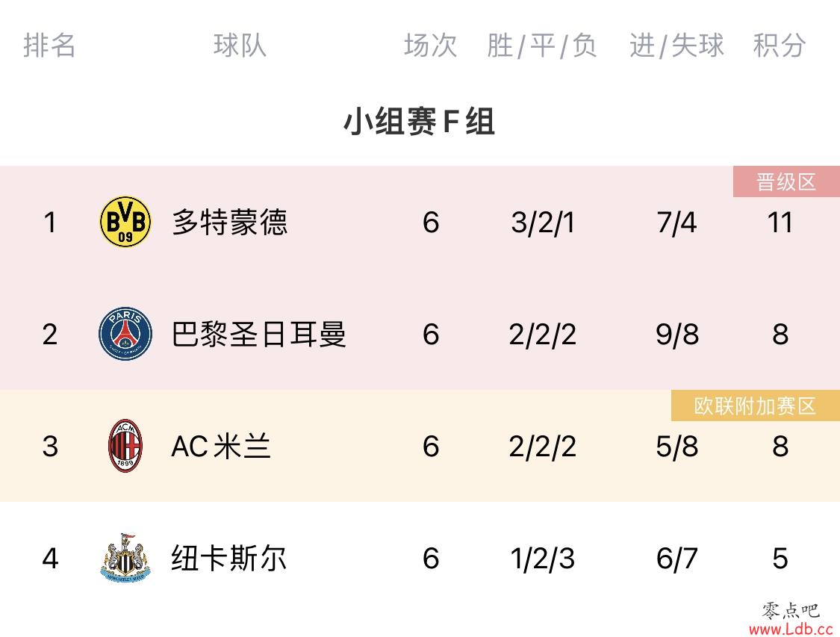The image size is (840, 637).
Task: Sort by the 积分 column header
Action: coord(780,45)
